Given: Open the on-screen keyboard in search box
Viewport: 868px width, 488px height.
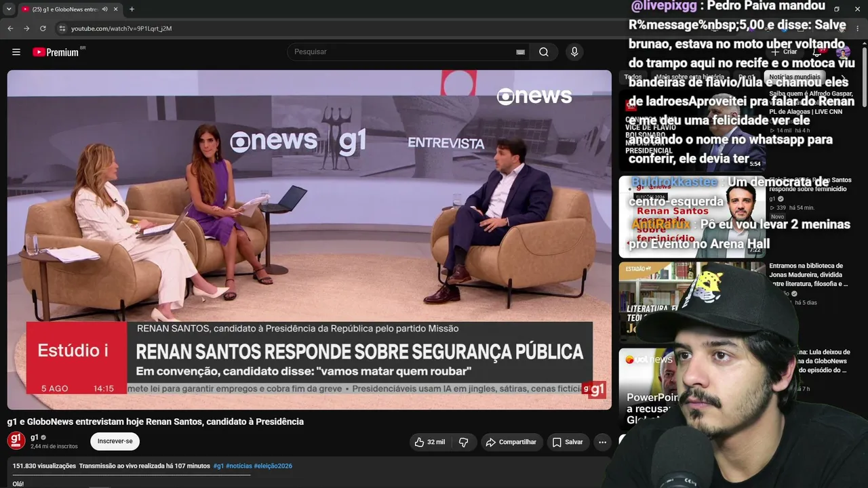Looking at the screenshot, I should [520, 52].
